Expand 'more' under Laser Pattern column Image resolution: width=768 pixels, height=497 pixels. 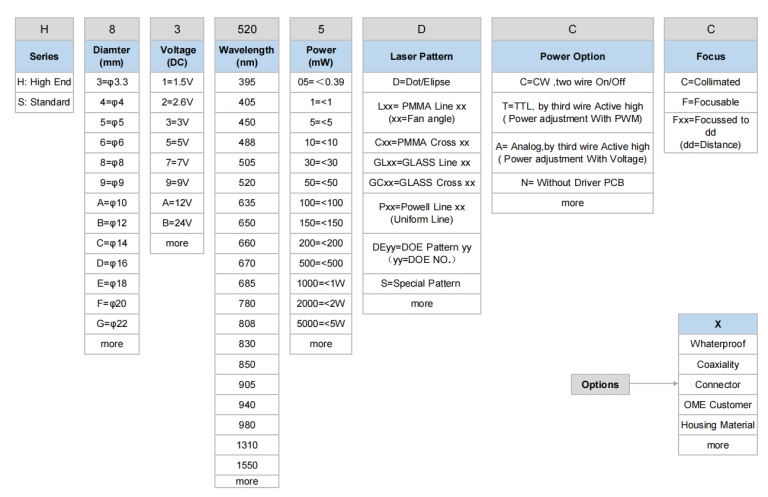click(x=421, y=304)
